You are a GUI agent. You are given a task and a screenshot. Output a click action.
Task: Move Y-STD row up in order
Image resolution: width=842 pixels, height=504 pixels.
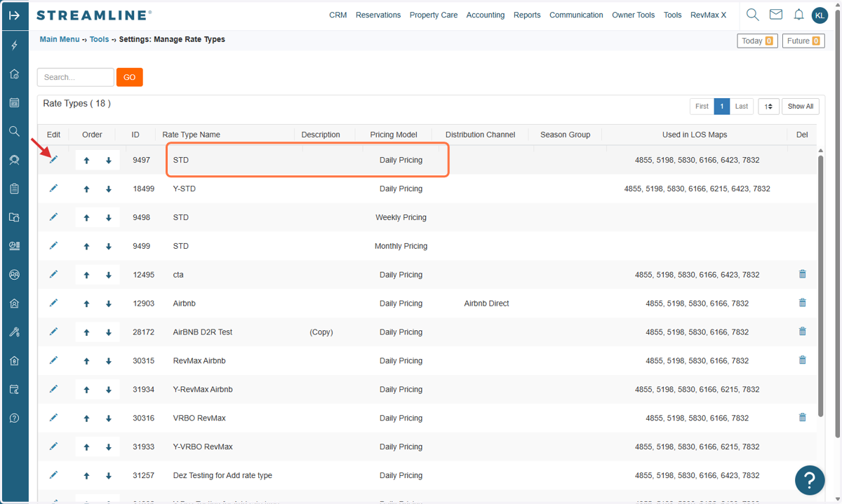[86, 189]
